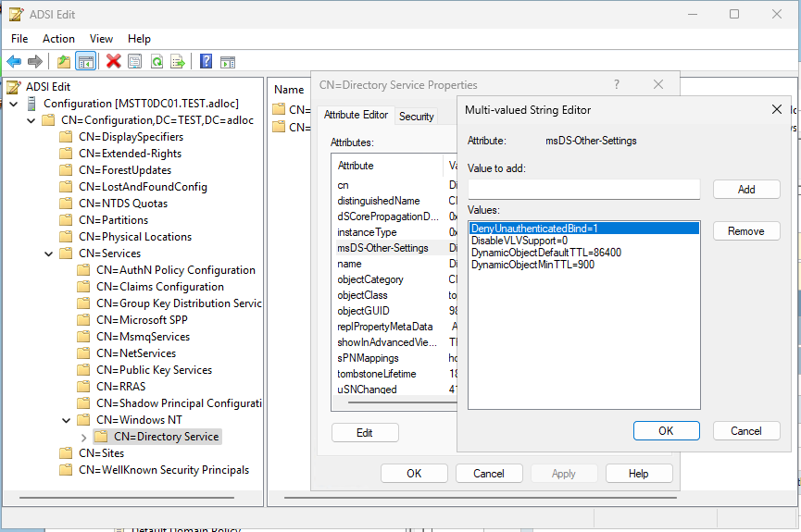Switch to the Security tab
The width and height of the screenshot is (801, 532).
pos(416,117)
